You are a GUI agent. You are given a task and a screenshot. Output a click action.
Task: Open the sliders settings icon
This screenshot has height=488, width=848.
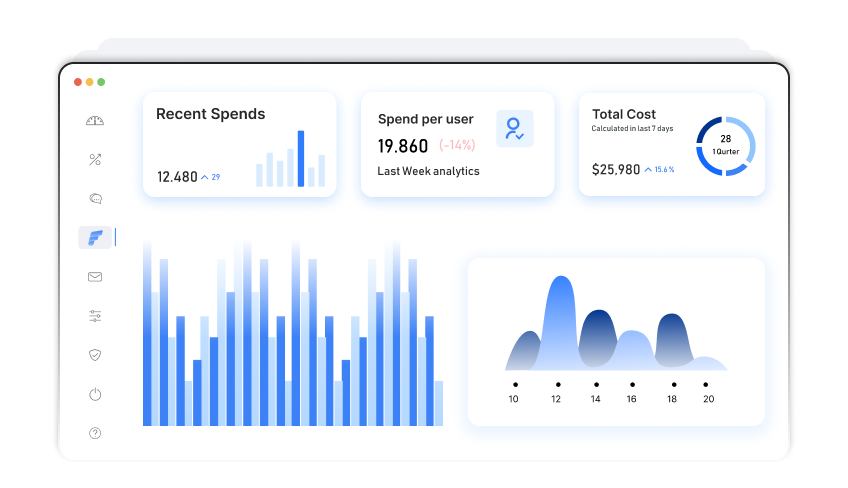point(95,316)
